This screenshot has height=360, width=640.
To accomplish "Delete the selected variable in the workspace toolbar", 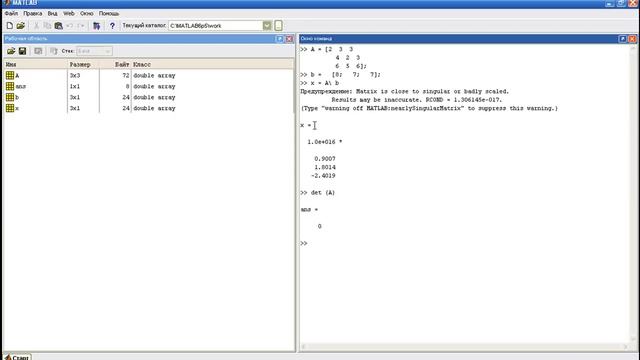I will point(53,51).
